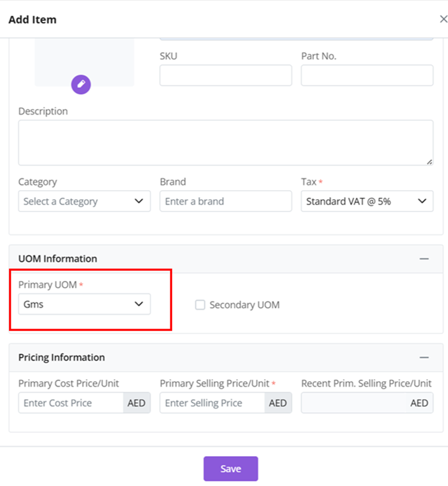Open the Primary UOM dropdown
Image resolution: width=448 pixels, height=486 pixels.
tap(84, 304)
